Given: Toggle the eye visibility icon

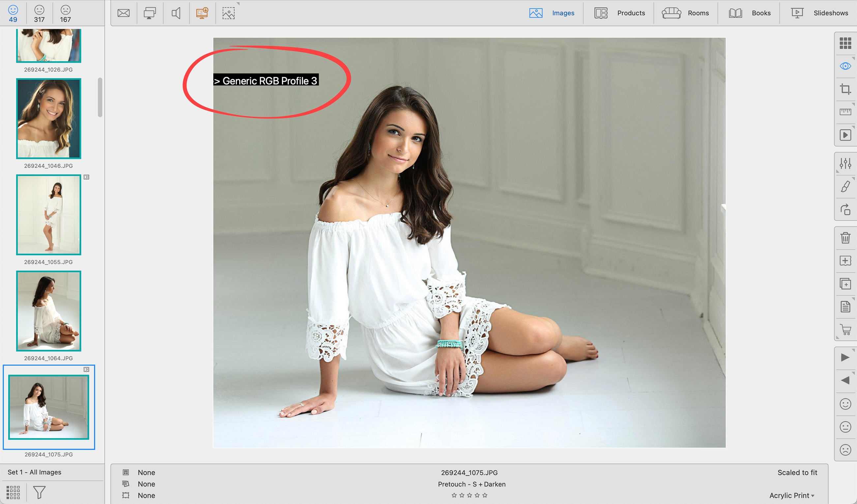Looking at the screenshot, I should pyautogui.click(x=845, y=66).
